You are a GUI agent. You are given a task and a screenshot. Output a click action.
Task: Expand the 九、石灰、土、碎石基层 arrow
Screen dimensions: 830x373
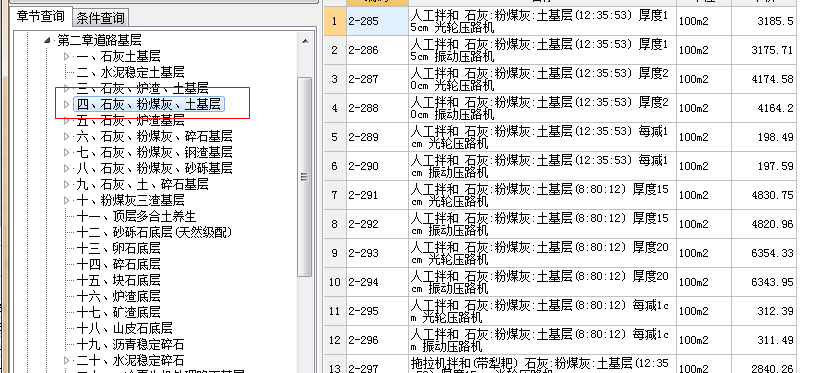tap(66, 184)
